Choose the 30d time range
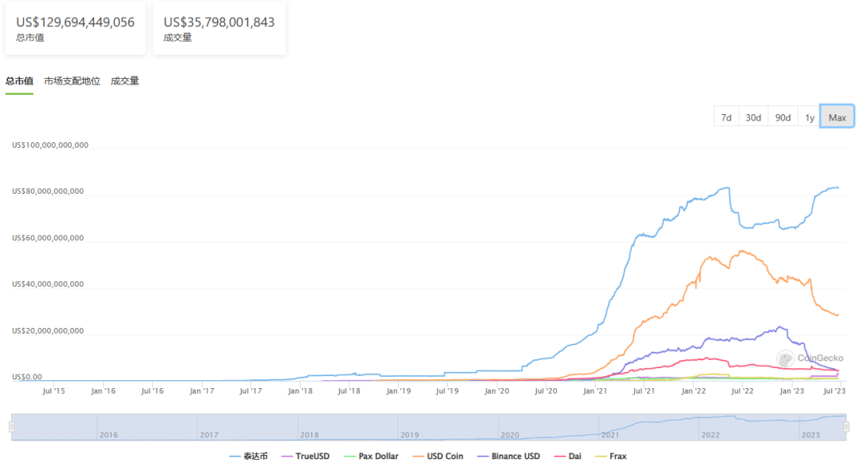868x475 pixels. (753, 117)
